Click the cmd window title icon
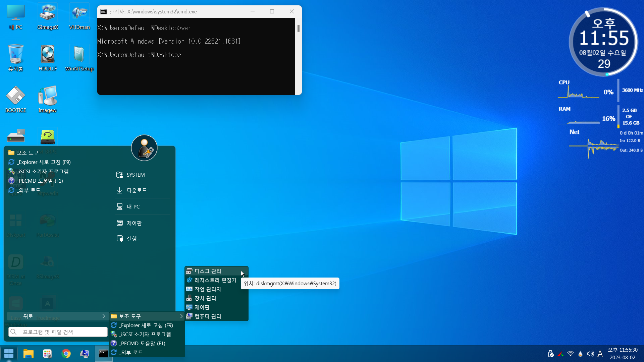 tap(104, 12)
